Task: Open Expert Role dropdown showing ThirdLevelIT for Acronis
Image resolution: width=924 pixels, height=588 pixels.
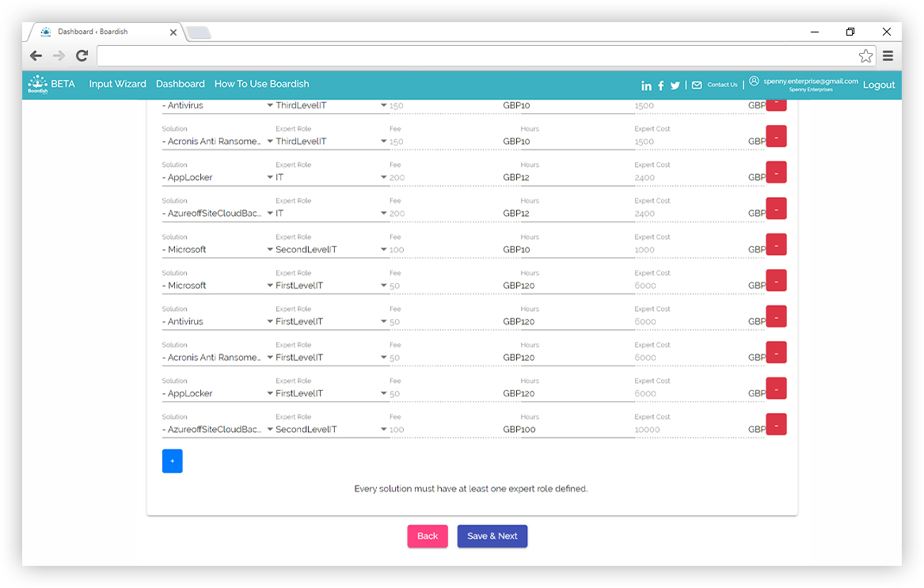Action: (332, 142)
